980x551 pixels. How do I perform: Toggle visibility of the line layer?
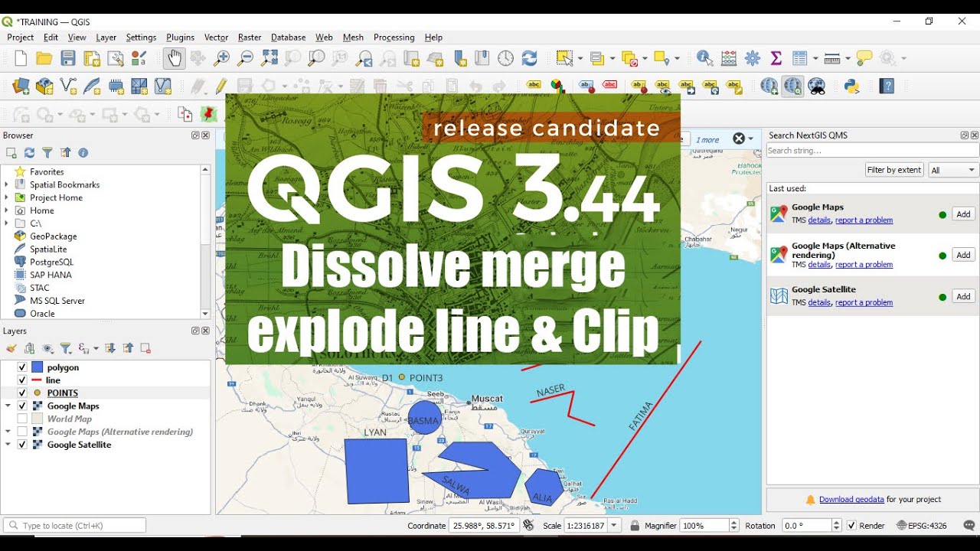(x=22, y=380)
